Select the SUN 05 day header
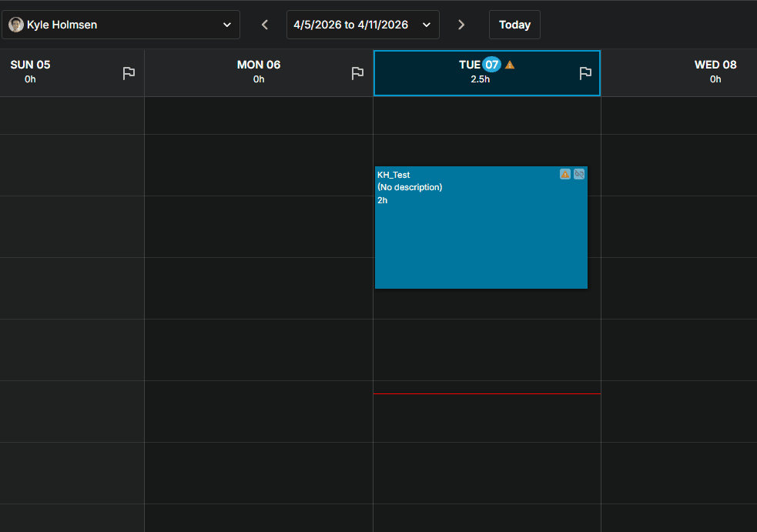 [72, 73]
